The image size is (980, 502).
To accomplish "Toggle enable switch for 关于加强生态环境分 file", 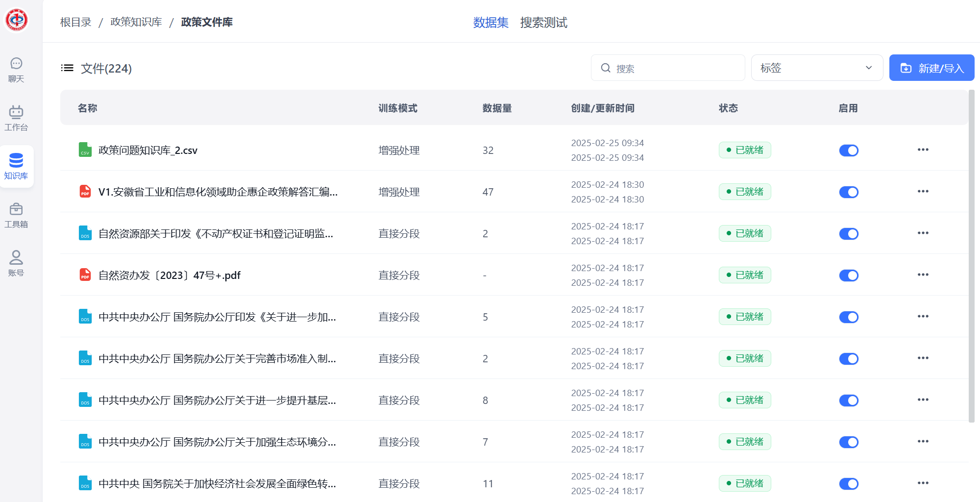I will (x=849, y=442).
